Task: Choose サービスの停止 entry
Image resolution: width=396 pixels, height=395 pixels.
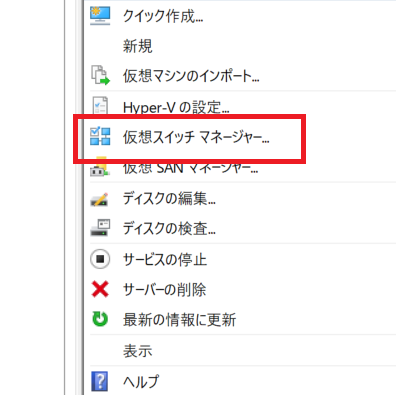Action: tap(165, 259)
